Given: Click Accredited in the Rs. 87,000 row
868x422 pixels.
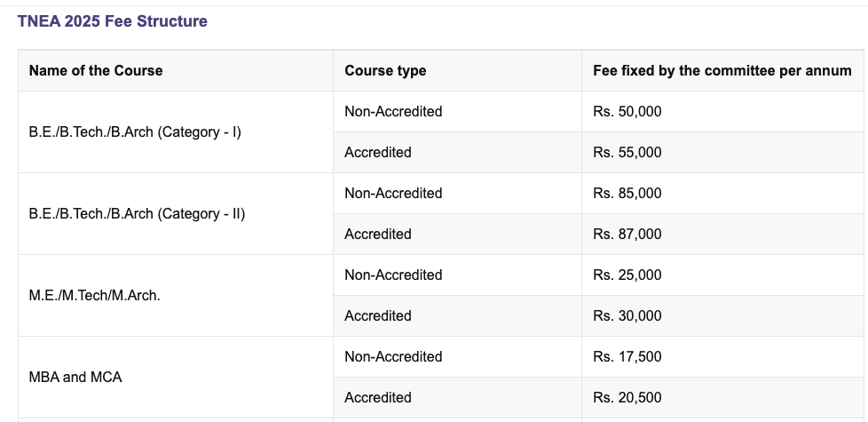Looking at the screenshot, I should pos(378,235).
